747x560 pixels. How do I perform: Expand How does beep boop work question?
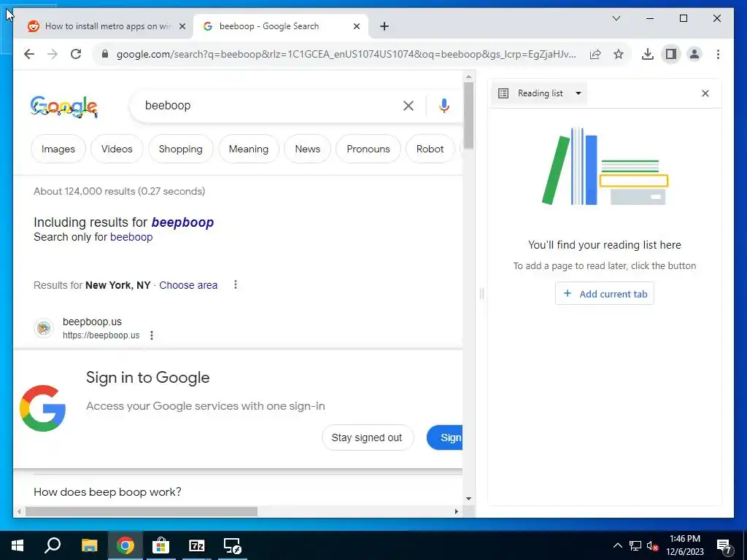coord(107,492)
